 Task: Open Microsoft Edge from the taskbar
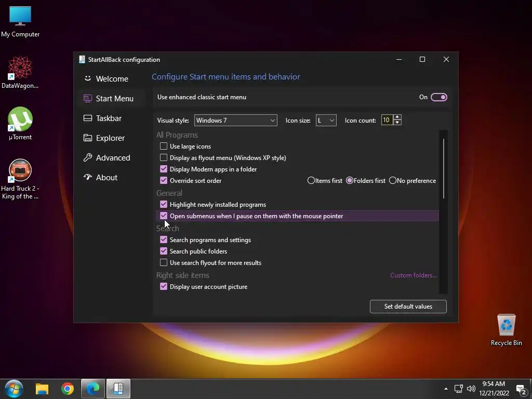(x=93, y=389)
